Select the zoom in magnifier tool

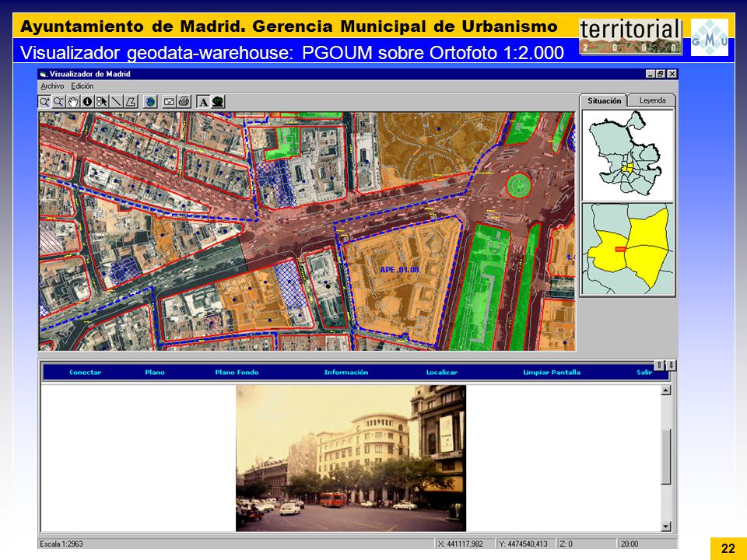44,101
